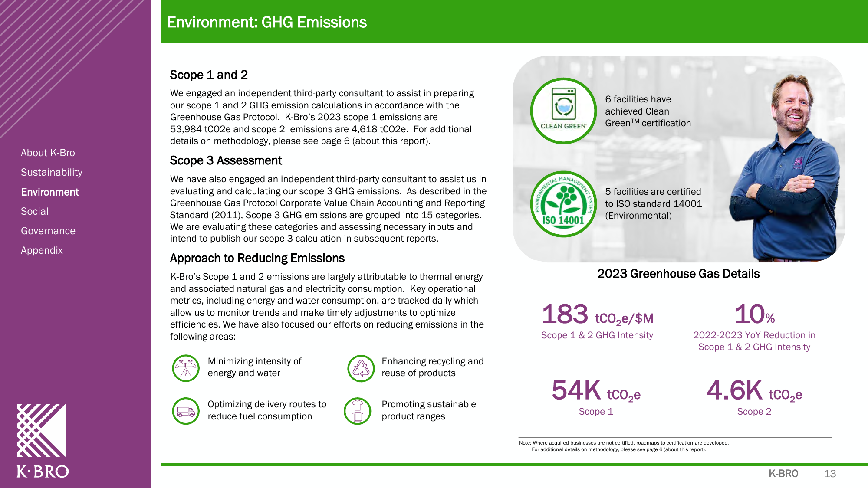Navigate to the Governance section

coord(48,231)
